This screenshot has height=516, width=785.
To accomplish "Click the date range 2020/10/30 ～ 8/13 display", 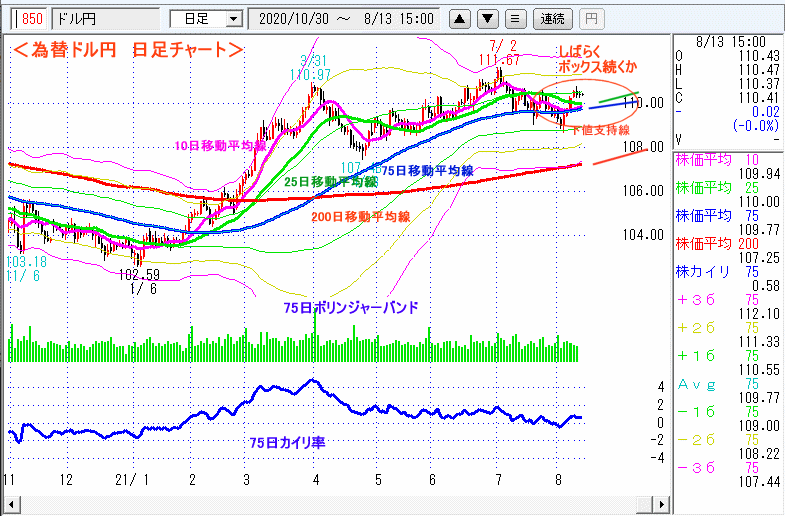I will 345,19.
